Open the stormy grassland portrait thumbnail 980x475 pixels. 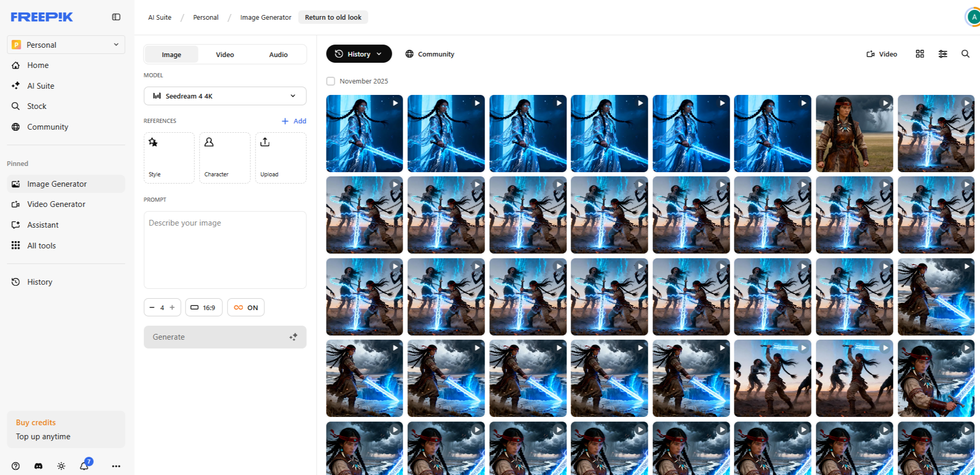pos(855,133)
